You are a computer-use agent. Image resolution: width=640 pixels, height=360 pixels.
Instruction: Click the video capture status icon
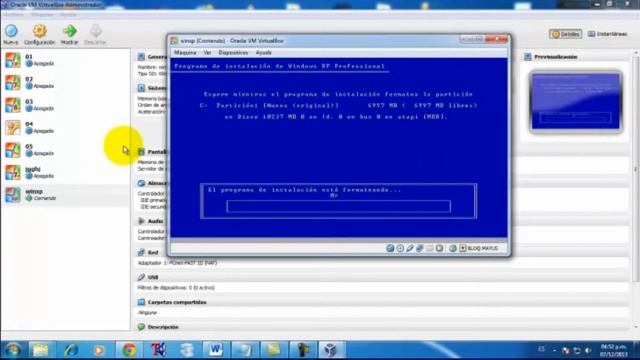pyautogui.click(x=439, y=248)
